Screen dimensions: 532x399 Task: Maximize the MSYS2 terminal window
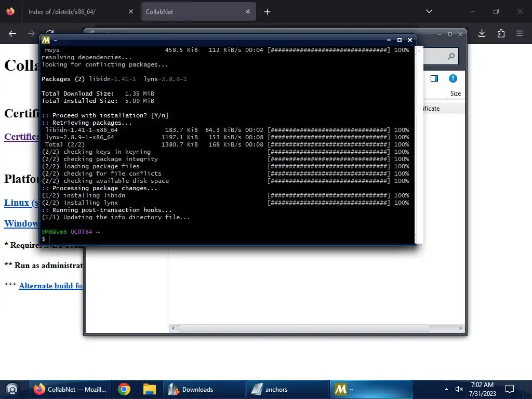(x=400, y=40)
